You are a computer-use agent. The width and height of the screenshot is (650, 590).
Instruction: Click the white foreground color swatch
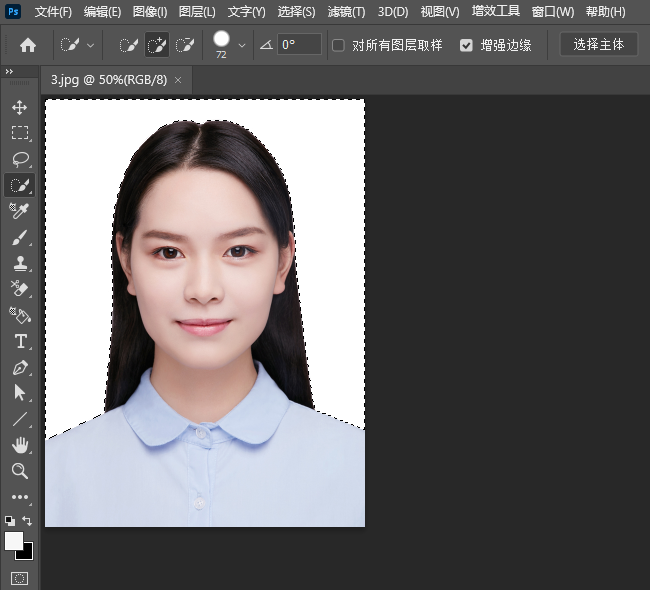[x=14, y=541]
